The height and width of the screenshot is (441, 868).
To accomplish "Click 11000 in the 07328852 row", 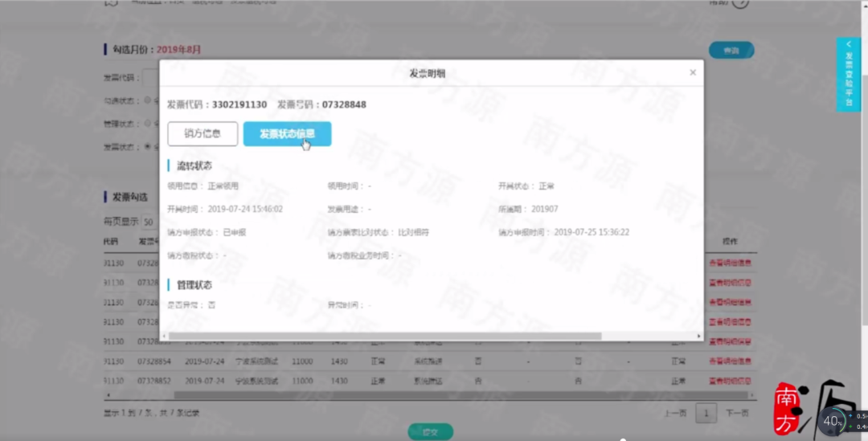I will coord(302,382).
